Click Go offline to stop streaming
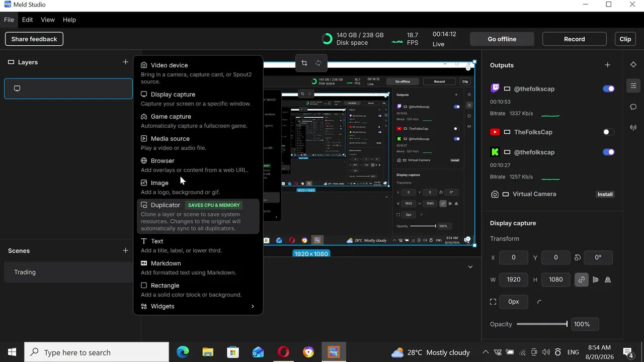 502,39
